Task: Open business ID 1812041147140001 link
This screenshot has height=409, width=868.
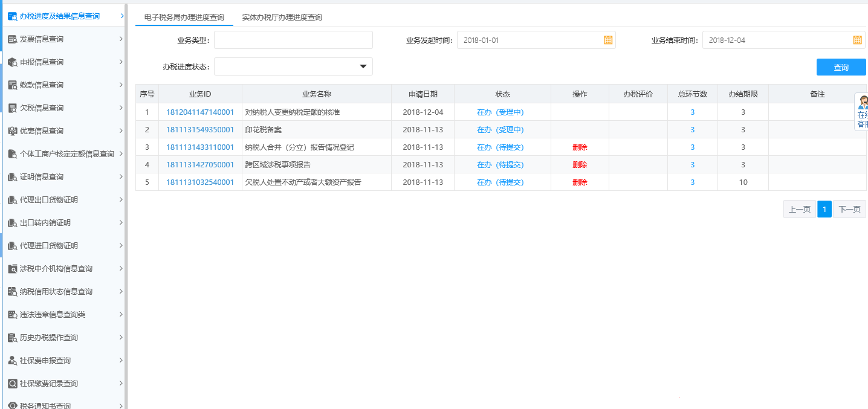Action: click(x=199, y=112)
